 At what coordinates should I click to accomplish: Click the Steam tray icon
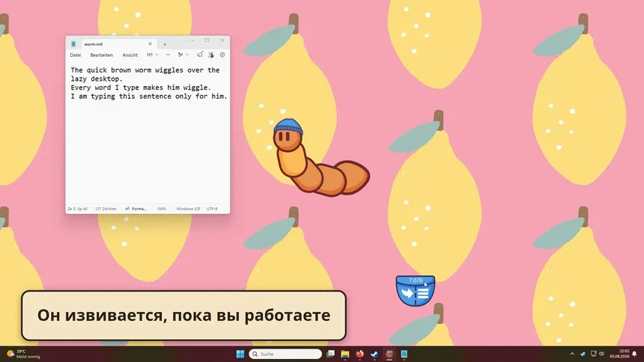[x=583, y=354]
